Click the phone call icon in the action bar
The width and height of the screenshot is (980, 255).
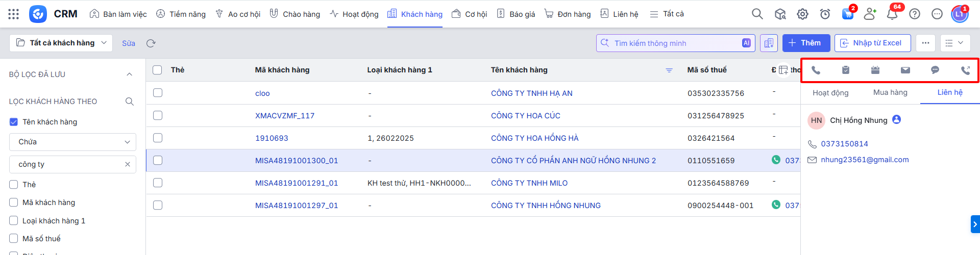[816, 70]
